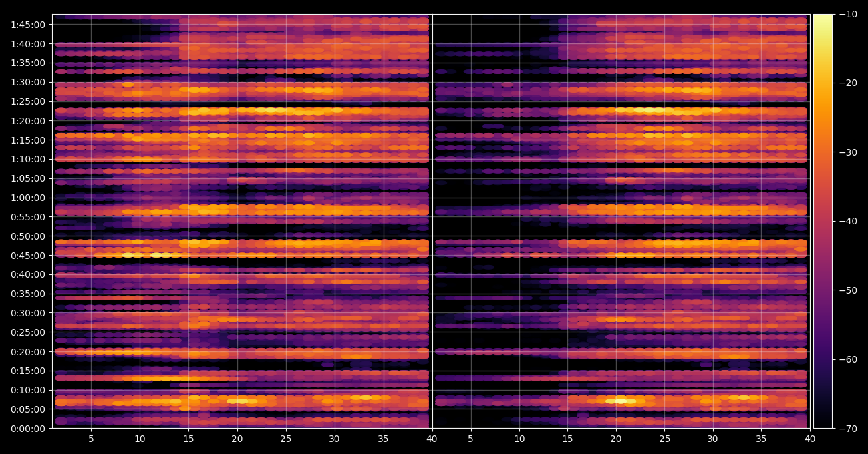Select the 0:20:00 tick label
The height and width of the screenshot is (454, 868).
click(x=29, y=352)
